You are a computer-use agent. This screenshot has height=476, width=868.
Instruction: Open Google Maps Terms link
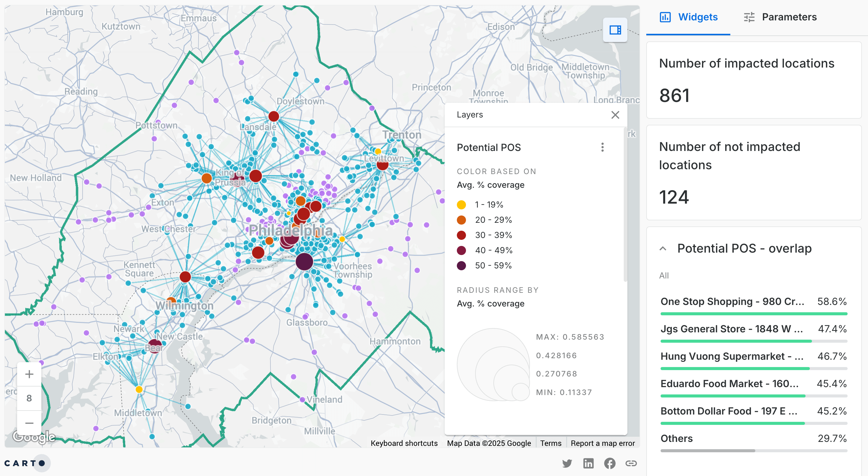pos(550,443)
